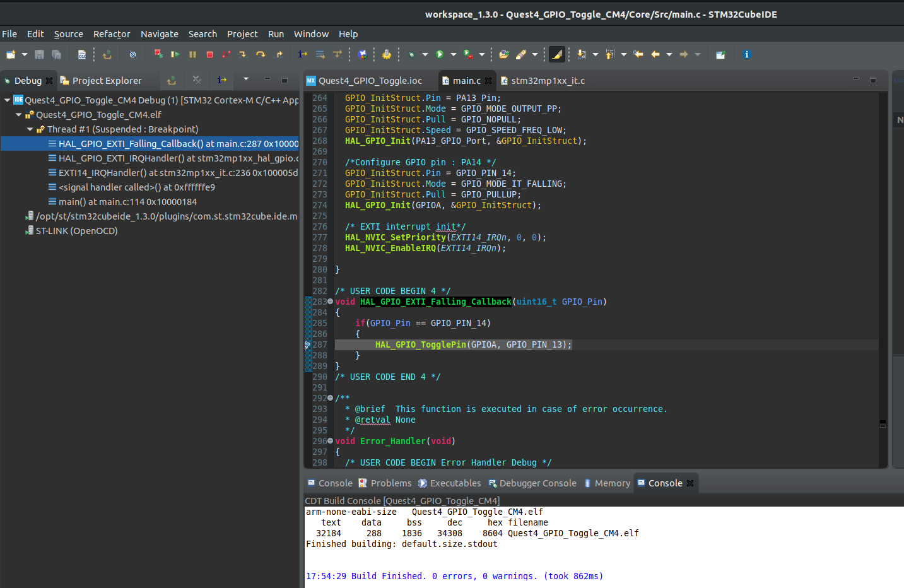
Task: Click the pen Search toolbar icon
Action: click(x=521, y=55)
